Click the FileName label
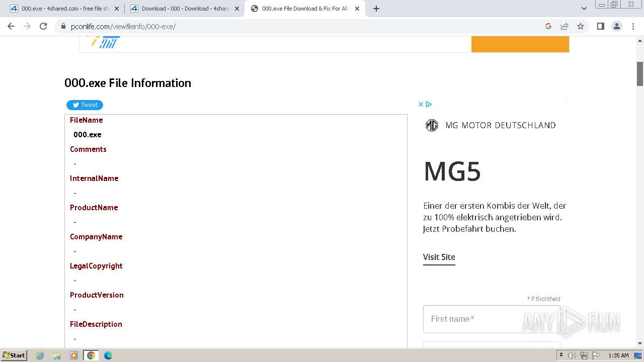The image size is (644, 362). click(86, 120)
